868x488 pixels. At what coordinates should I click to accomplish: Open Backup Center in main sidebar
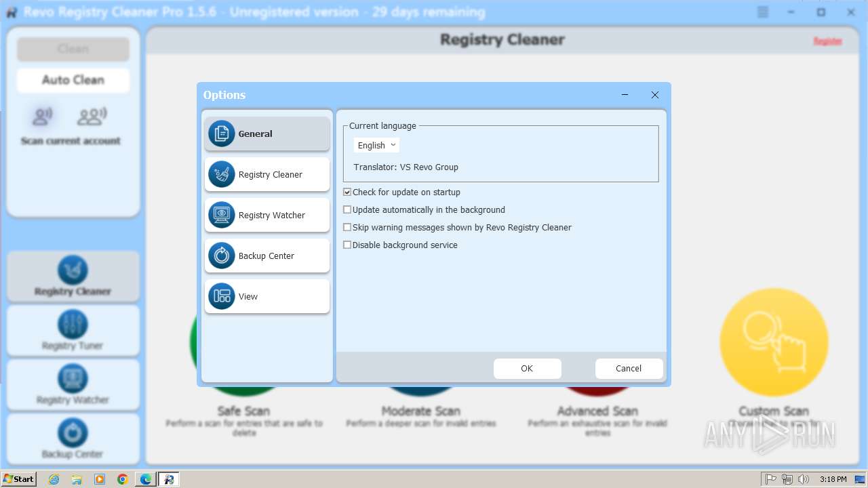pyautogui.click(x=73, y=438)
